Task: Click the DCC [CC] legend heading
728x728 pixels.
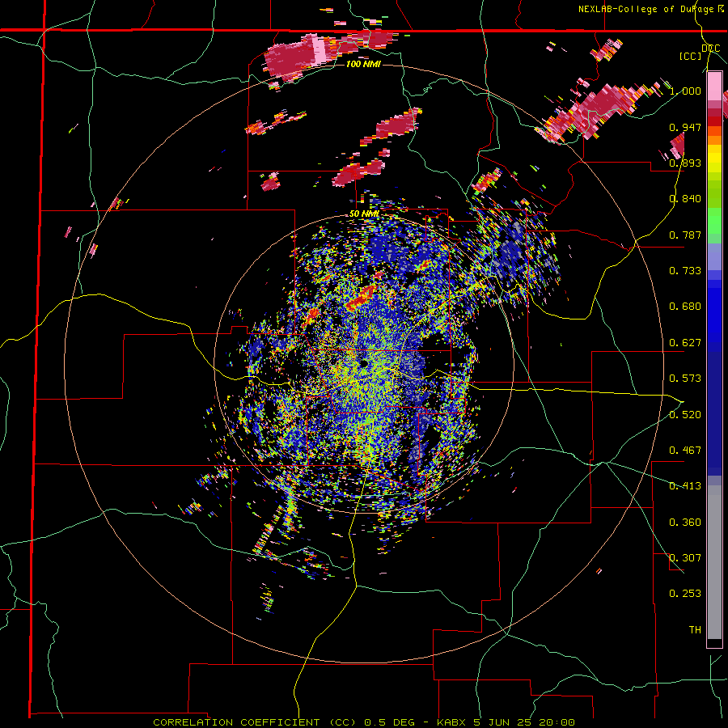Action: pyautogui.click(x=700, y=52)
